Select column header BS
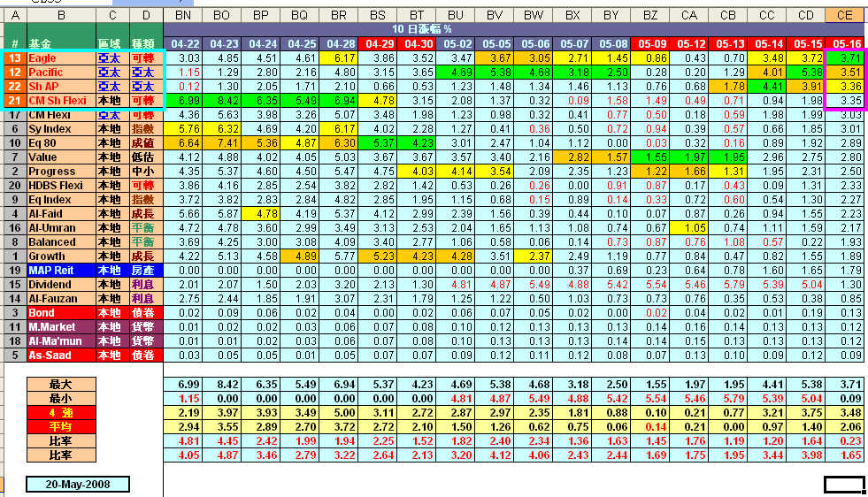Image resolution: width=868 pixels, height=497 pixels. coord(378,16)
